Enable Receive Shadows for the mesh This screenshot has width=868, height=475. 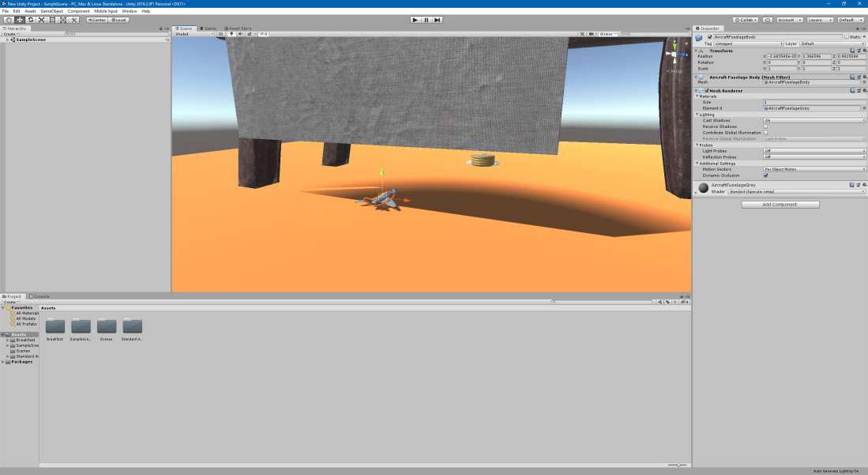(766, 126)
